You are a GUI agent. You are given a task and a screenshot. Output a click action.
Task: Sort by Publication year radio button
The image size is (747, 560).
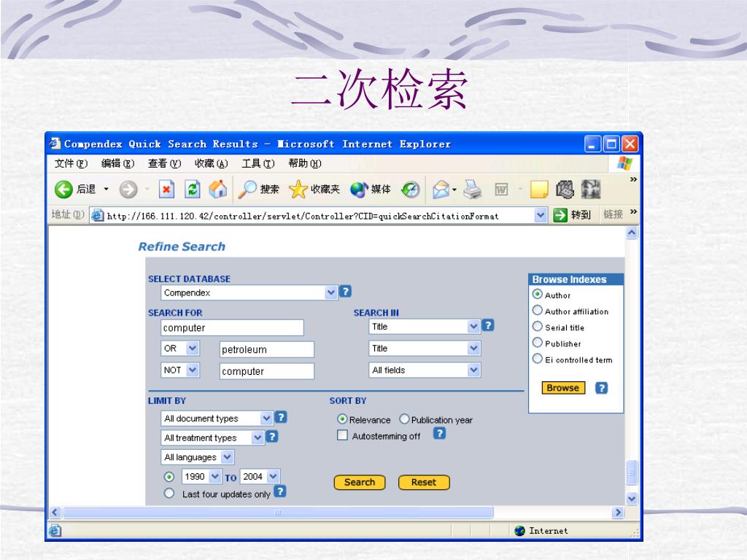coord(404,419)
